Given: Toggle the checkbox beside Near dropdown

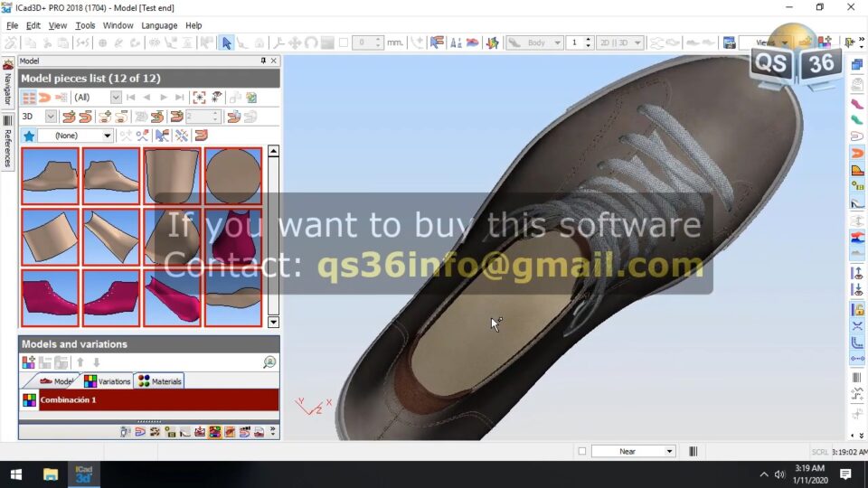Looking at the screenshot, I should pyautogui.click(x=581, y=452).
